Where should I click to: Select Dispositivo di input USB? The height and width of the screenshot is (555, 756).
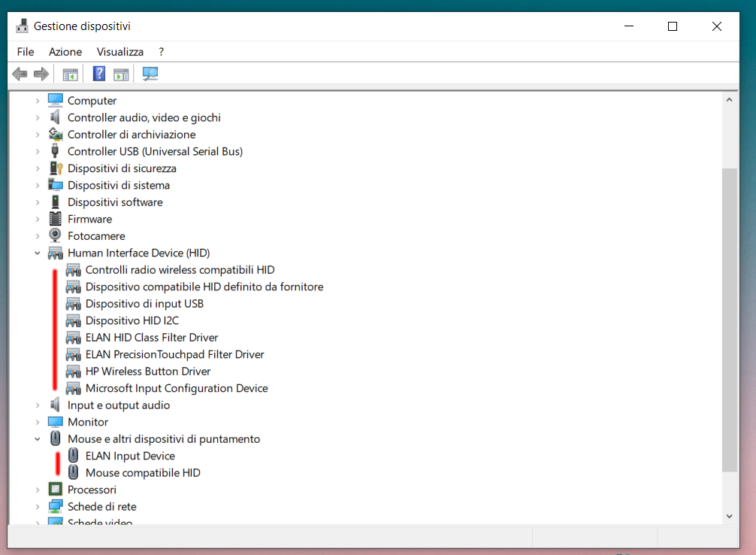(144, 304)
